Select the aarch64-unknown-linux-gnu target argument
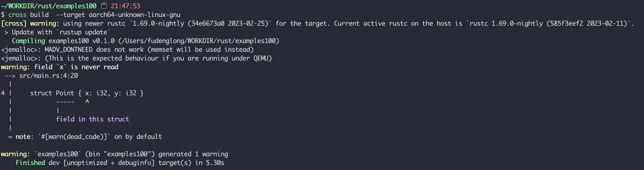 [135, 15]
